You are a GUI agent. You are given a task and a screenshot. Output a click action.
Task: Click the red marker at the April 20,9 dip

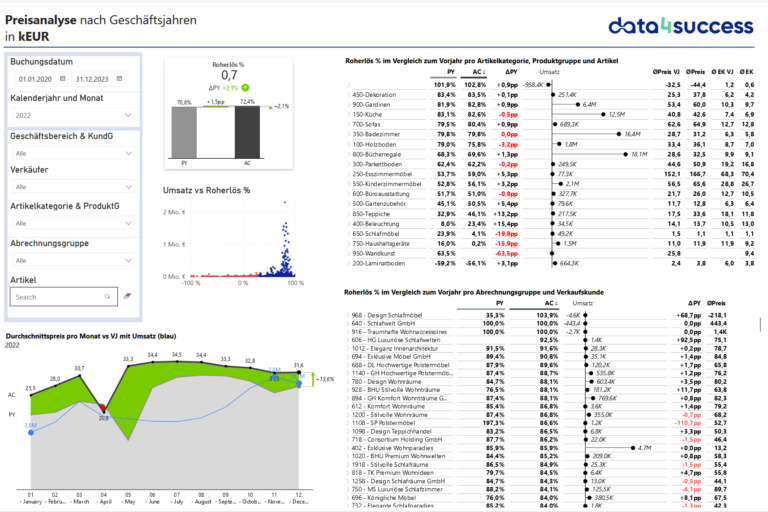[x=103, y=408]
